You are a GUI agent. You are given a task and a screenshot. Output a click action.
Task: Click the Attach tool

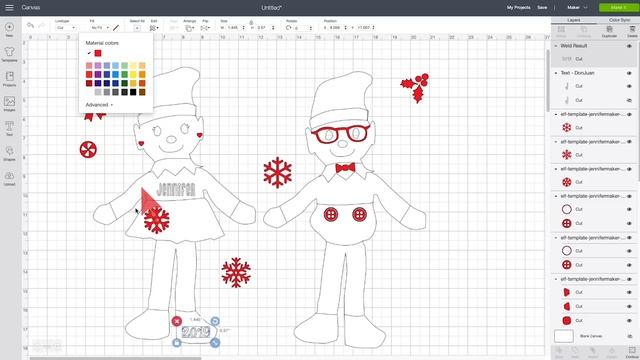pyautogui.click(x=593, y=351)
